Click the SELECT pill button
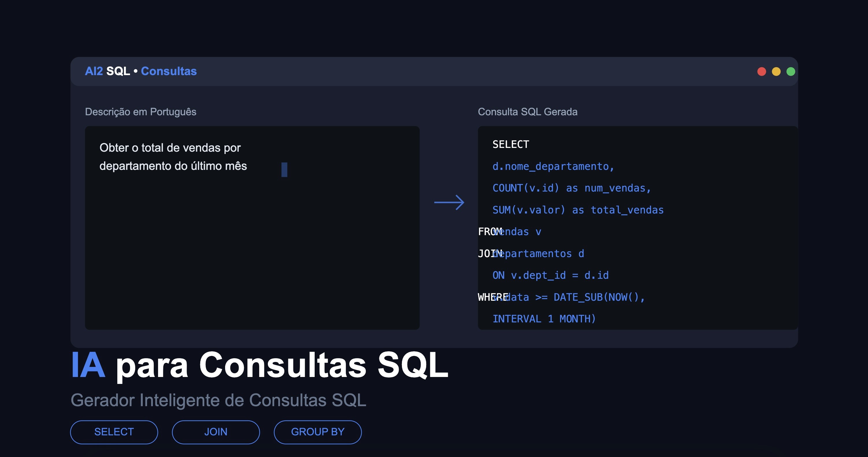Image resolution: width=868 pixels, height=457 pixels. coord(114,432)
